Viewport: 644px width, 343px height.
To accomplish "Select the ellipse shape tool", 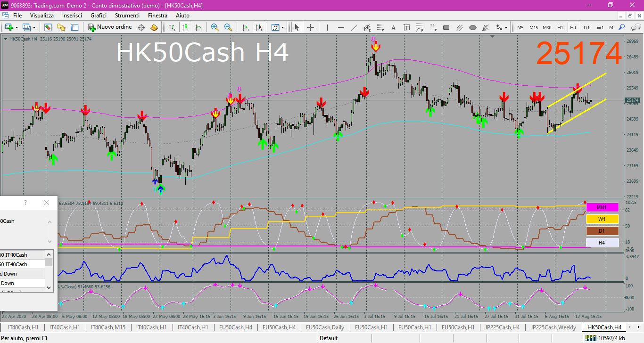I will [x=473, y=27].
